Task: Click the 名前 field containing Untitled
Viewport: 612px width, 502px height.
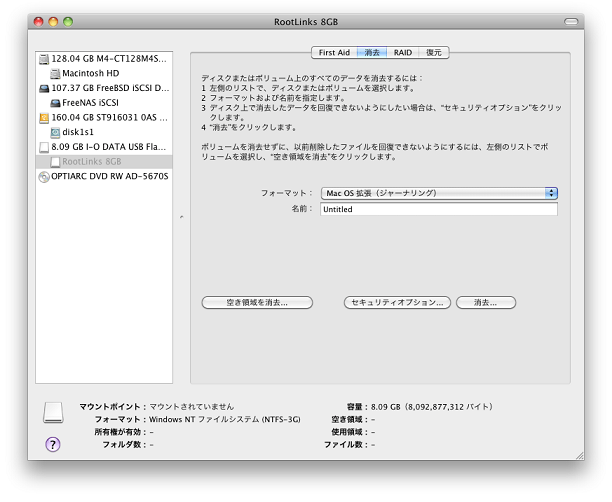Action: (439, 209)
